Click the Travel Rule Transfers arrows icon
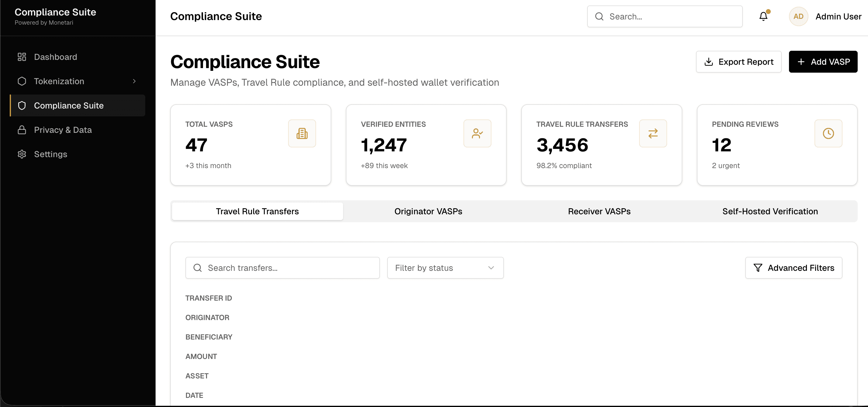This screenshot has height=407, width=868. [x=653, y=133]
